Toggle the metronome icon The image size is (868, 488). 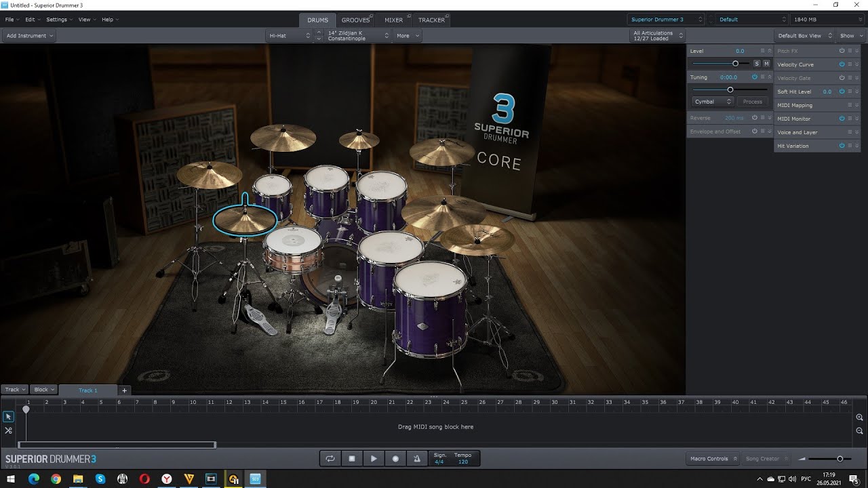point(417,459)
